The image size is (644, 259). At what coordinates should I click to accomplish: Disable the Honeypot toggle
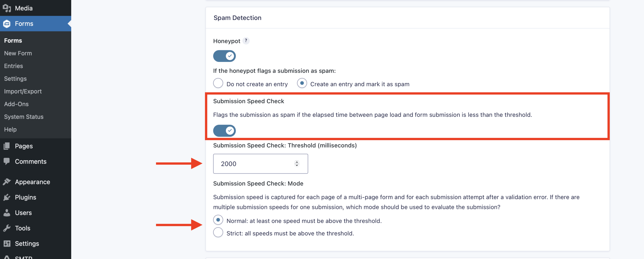click(224, 56)
